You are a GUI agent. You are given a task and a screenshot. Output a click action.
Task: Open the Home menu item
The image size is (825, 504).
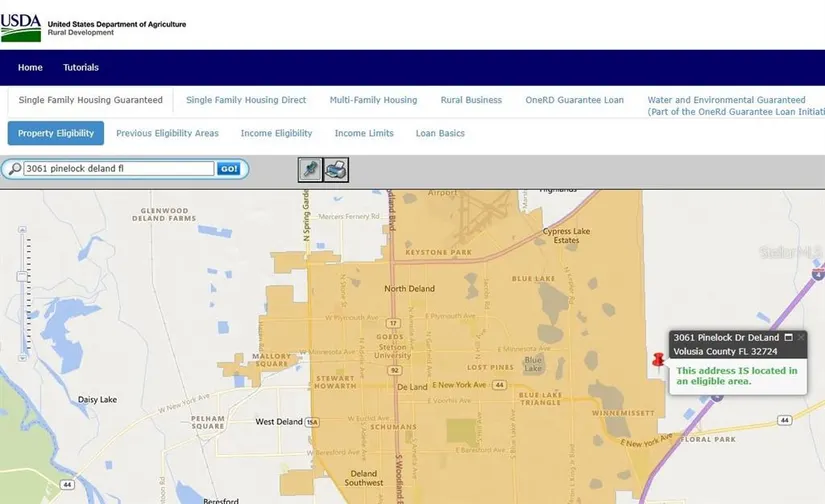pyautogui.click(x=30, y=68)
